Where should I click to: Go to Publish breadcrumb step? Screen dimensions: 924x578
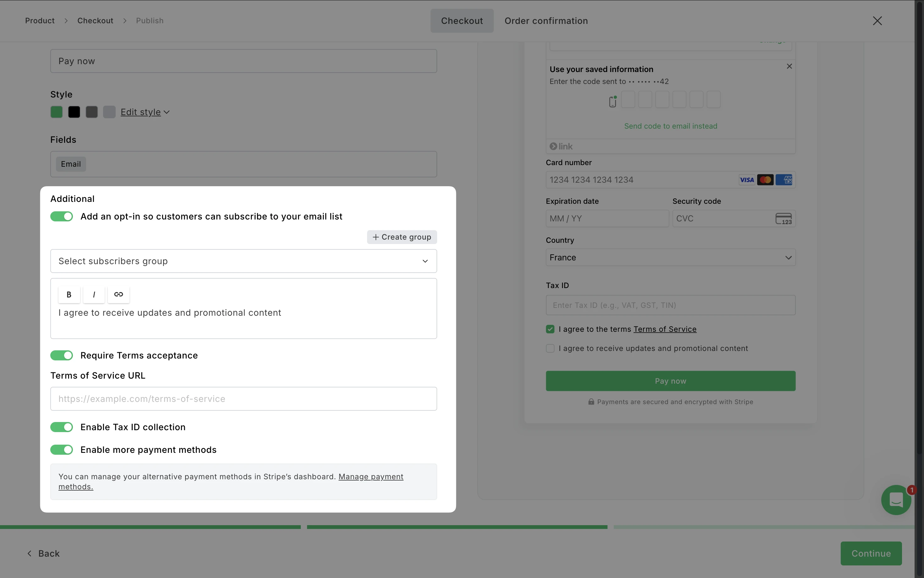click(150, 21)
